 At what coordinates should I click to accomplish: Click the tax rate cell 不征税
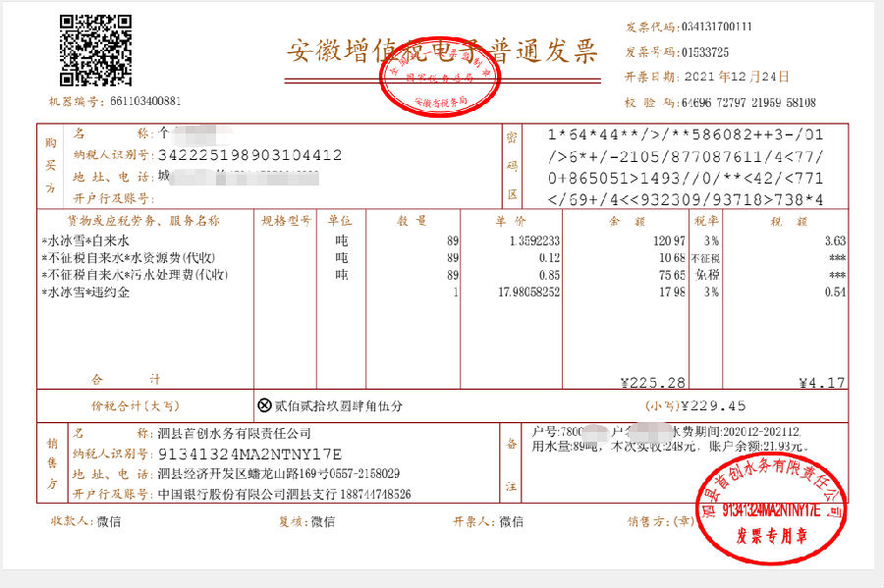(x=706, y=258)
